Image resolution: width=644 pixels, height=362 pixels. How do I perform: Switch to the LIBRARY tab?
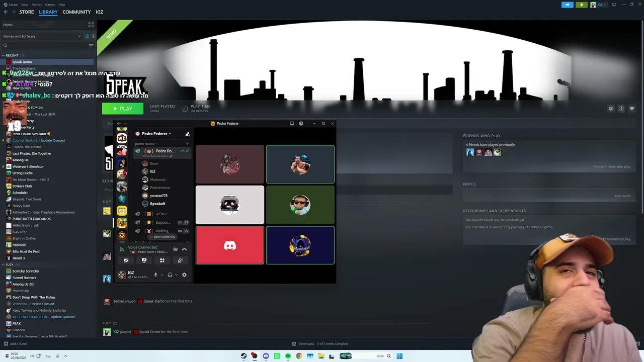(48, 12)
